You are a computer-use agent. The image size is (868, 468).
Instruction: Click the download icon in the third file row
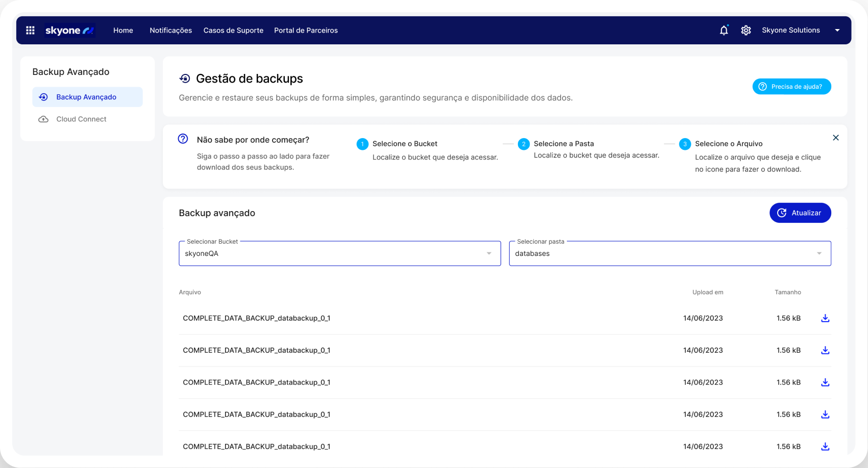click(825, 382)
